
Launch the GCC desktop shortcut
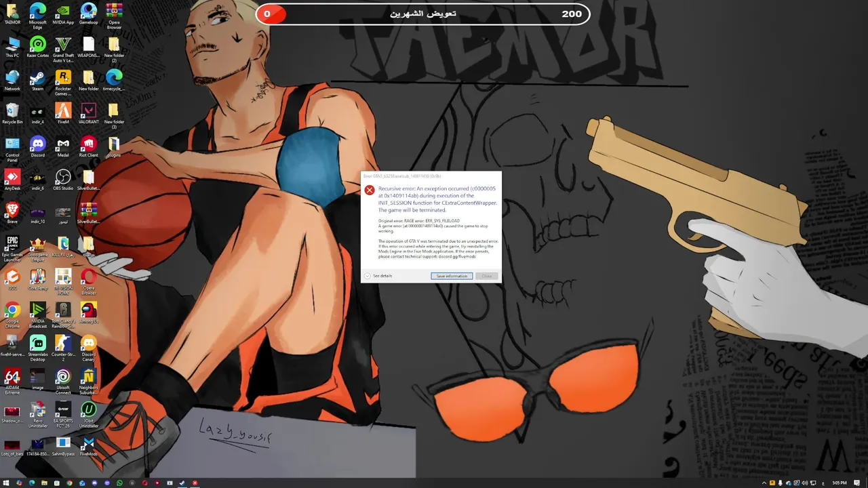pyautogui.click(x=12, y=279)
